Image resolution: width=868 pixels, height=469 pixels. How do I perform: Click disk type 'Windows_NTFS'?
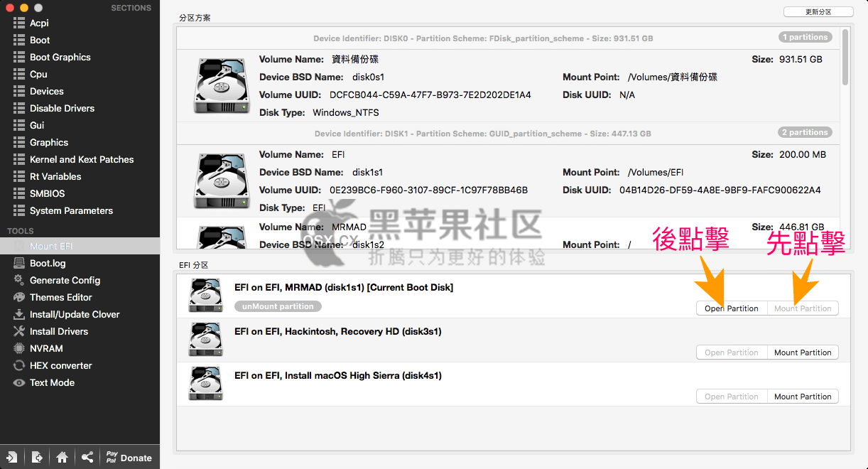tap(346, 112)
